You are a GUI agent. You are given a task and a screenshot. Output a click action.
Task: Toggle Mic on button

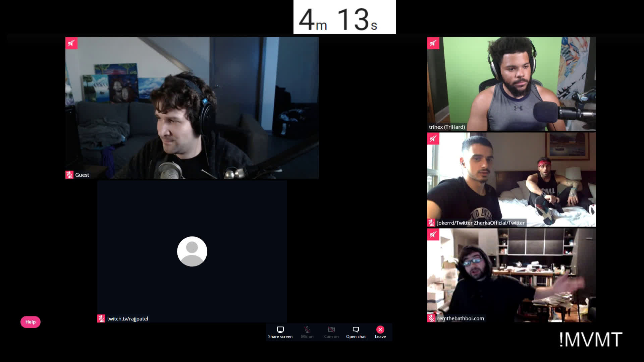coord(307,332)
